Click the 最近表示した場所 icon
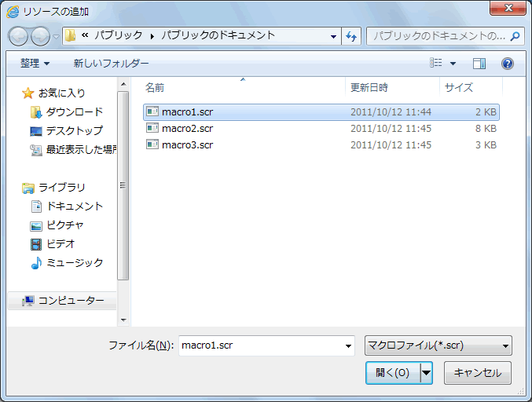 tap(36, 150)
